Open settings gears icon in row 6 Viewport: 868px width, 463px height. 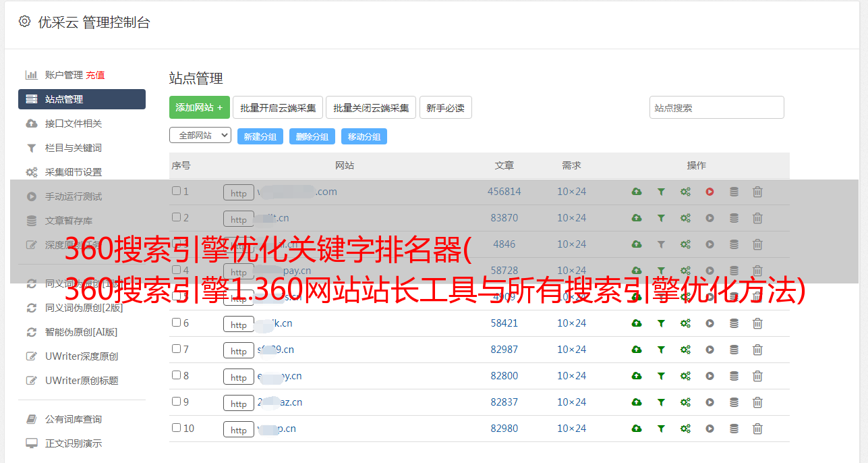point(685,323)
